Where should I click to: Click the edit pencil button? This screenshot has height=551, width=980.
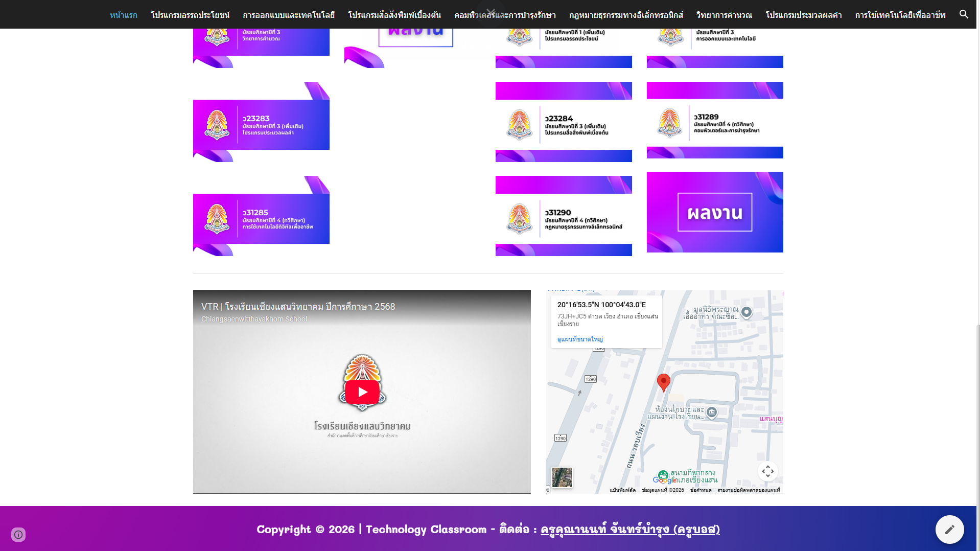(949, 530)
